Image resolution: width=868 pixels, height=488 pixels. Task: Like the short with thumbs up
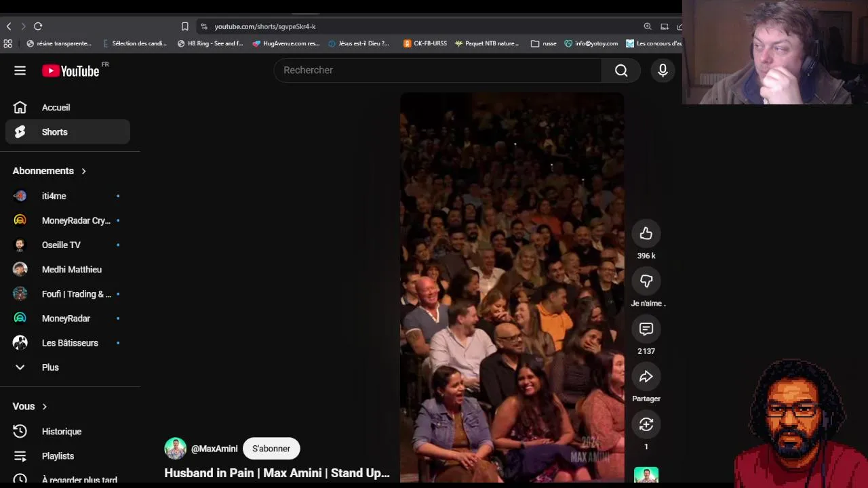(646, 234)
